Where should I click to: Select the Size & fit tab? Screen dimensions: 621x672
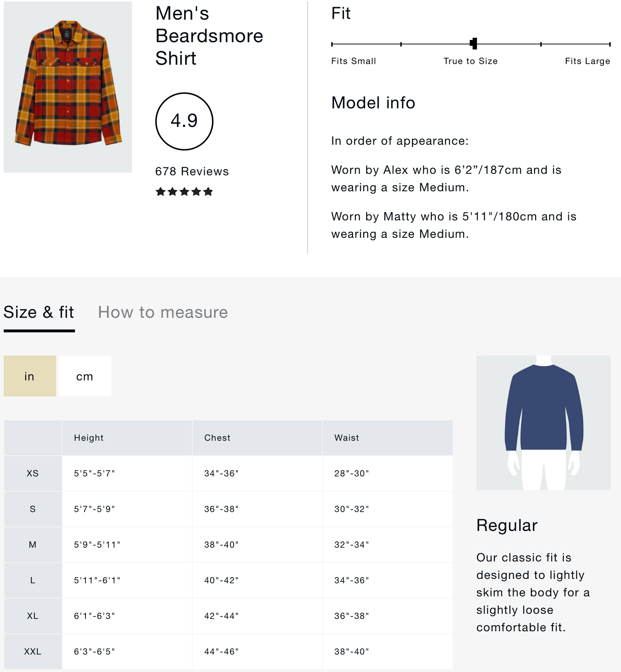(x=39, y=312)
